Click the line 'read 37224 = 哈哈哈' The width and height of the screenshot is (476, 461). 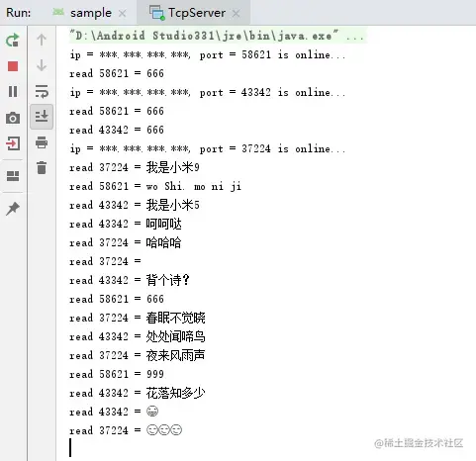point(126,242)
